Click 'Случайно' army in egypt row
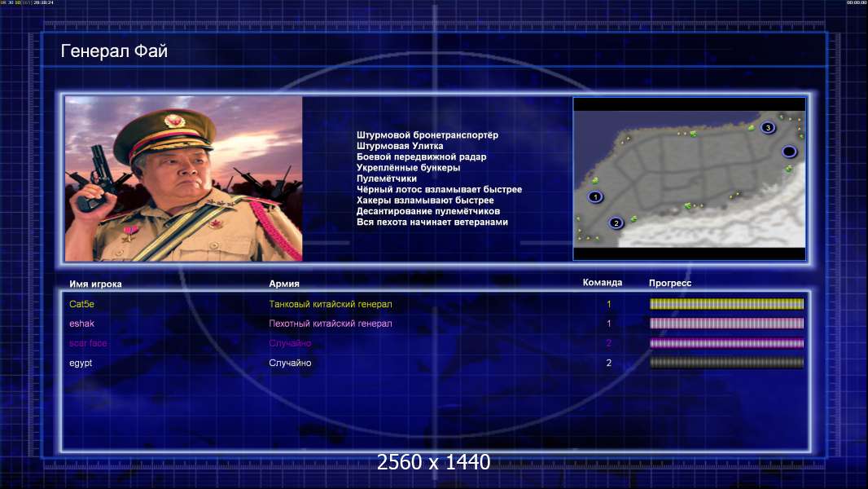 290,363
